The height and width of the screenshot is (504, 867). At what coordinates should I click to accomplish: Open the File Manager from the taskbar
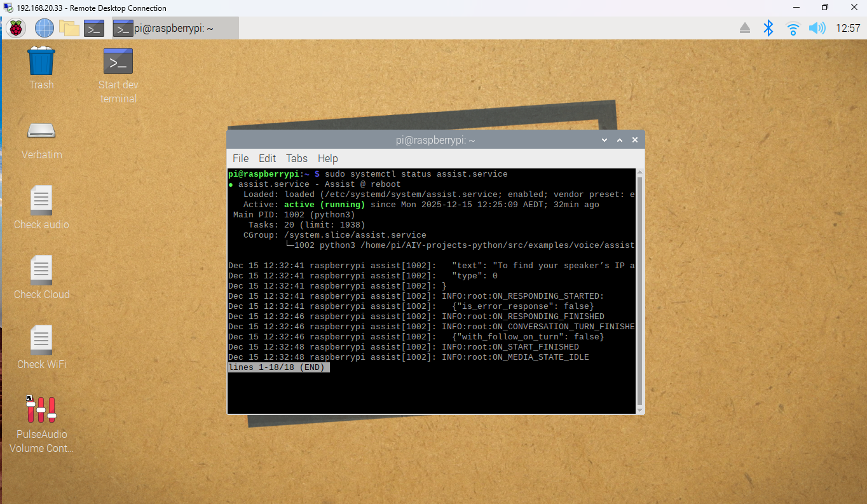click(x=69, y=28)
